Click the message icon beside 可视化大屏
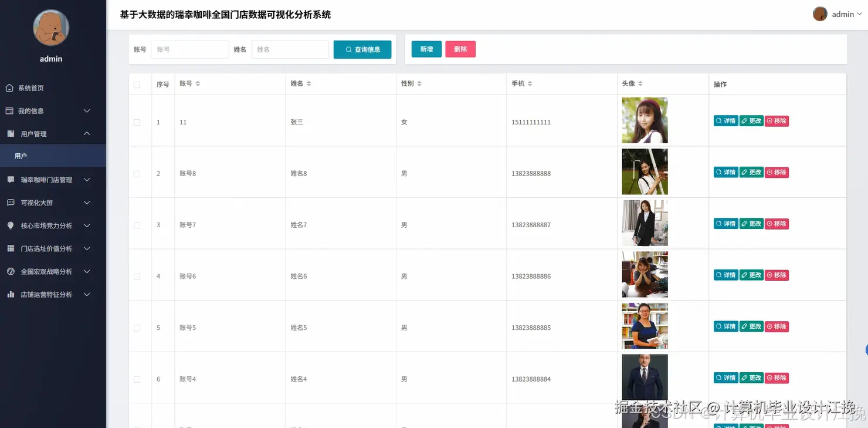 coord(11,203)
